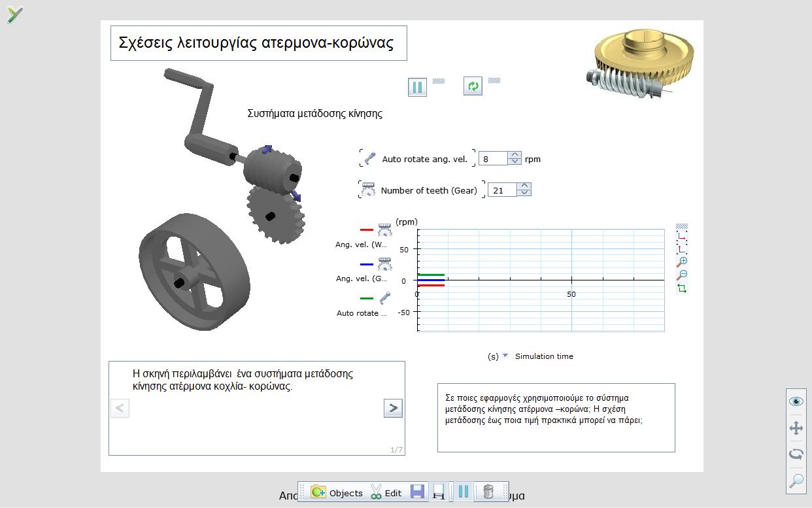Decrease number of gear teeth

click(524, 193)
